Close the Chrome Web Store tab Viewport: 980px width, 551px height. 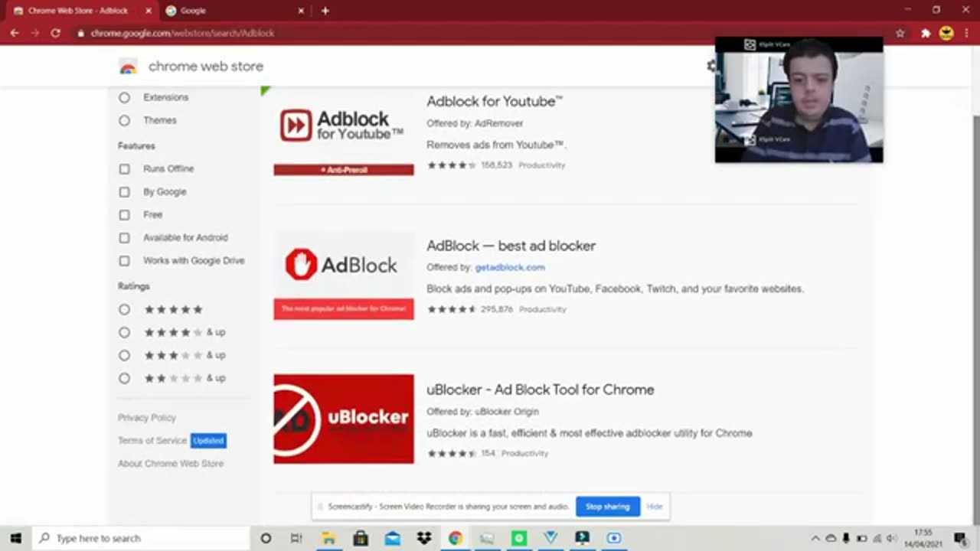(x=149, y=11)
